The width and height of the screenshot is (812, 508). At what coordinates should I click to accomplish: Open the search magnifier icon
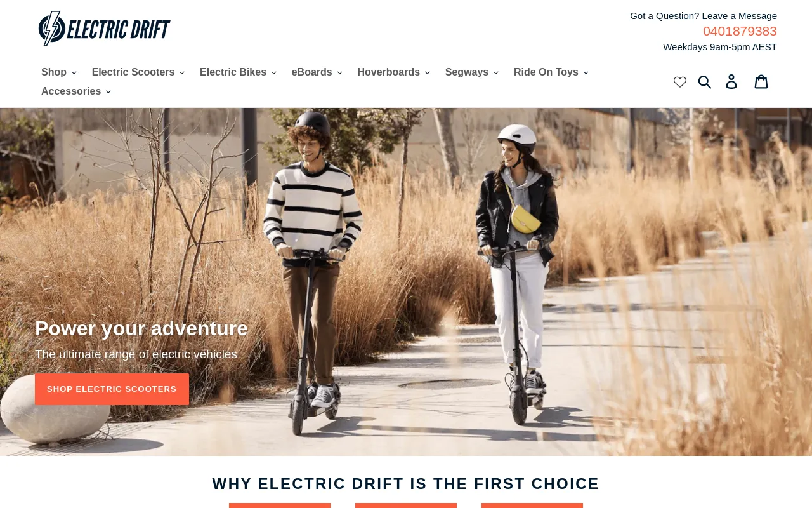705,82
